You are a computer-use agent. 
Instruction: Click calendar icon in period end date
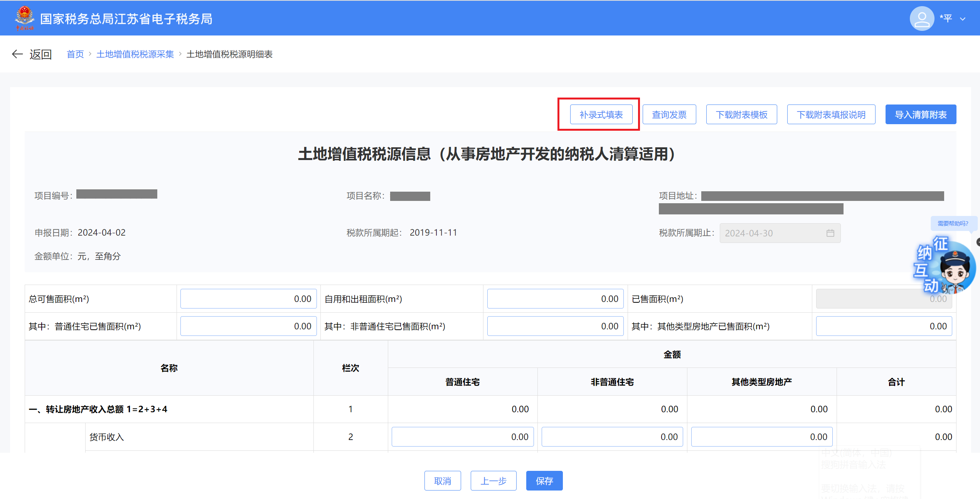(x=830, y=233)
